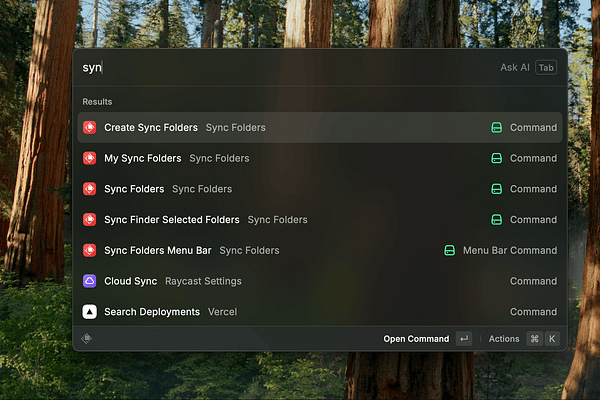Click Ask AI in the search bar
The image size is (600, 400).
coord(515,68)
